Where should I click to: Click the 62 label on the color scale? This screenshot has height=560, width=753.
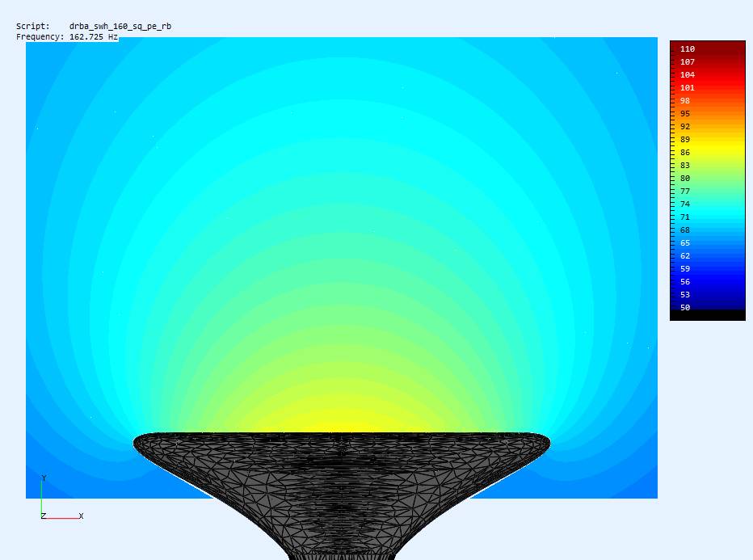point(685,256)
